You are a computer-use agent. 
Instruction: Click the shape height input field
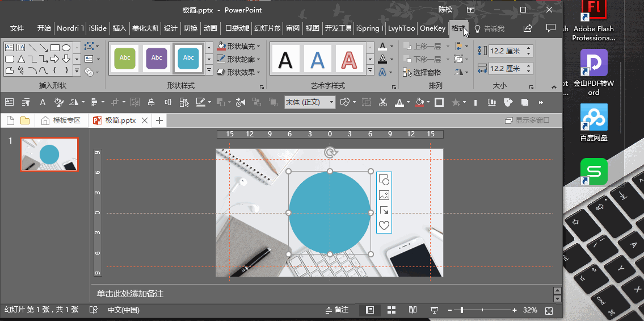tap(507, 51)
